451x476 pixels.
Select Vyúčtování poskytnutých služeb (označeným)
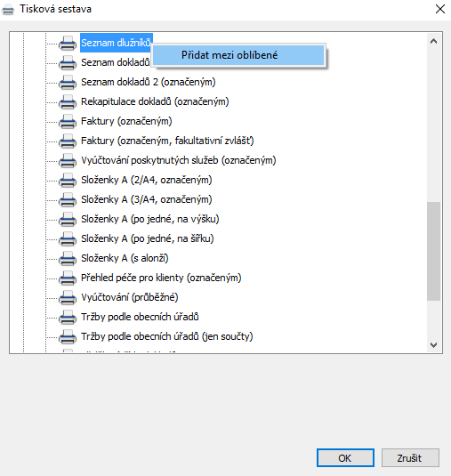coord(179,160)
